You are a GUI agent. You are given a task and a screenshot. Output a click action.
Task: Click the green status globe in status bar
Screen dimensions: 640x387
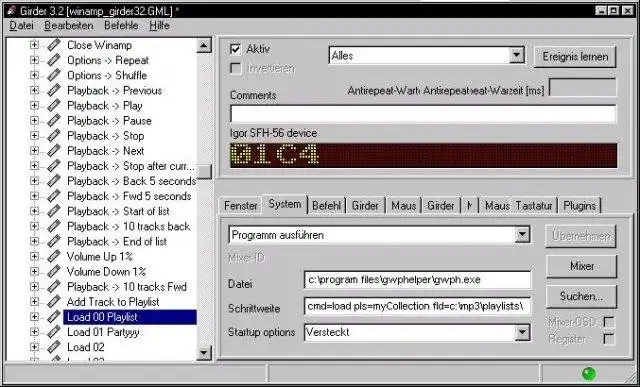[x=589, y=373]
